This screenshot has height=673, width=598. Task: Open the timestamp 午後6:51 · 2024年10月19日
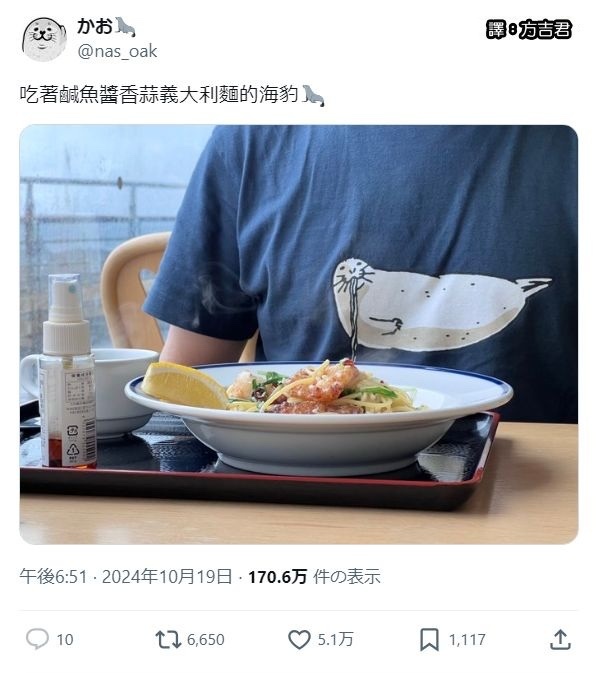[x=126, y=576]
